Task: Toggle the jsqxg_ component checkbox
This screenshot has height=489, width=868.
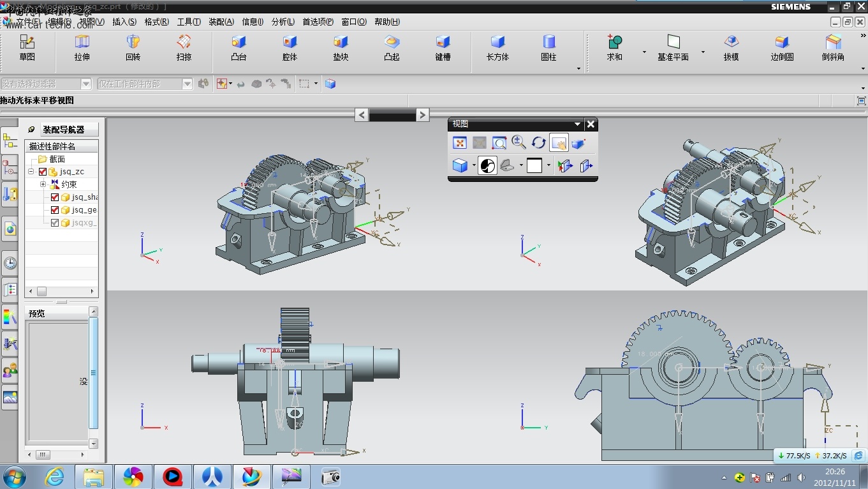Action: 55,223
